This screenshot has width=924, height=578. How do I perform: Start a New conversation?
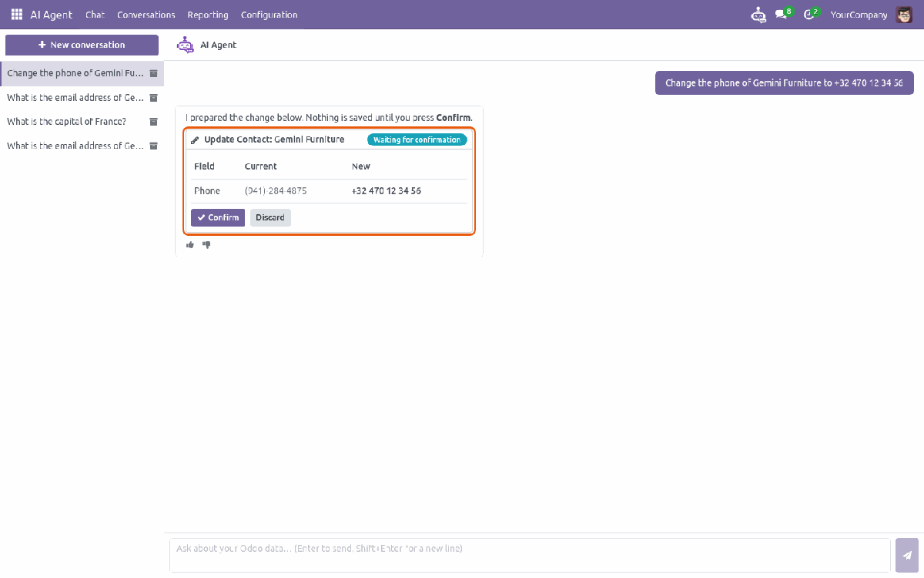82,45
